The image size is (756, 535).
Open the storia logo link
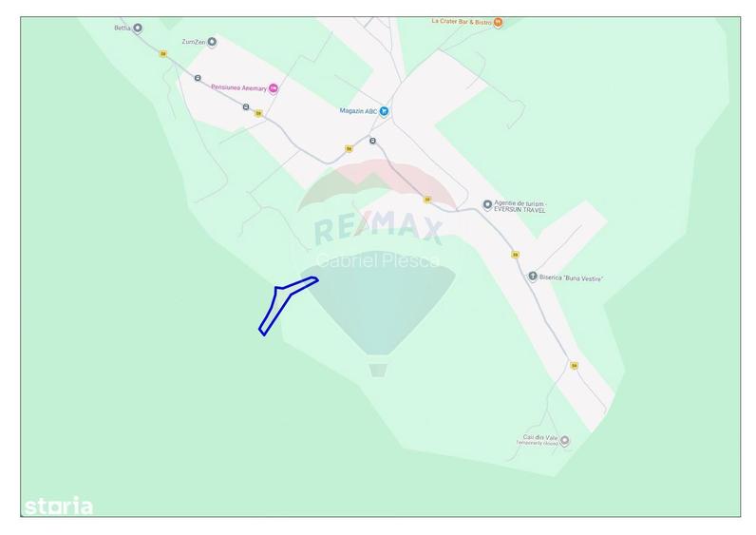(x=58, y=506)
